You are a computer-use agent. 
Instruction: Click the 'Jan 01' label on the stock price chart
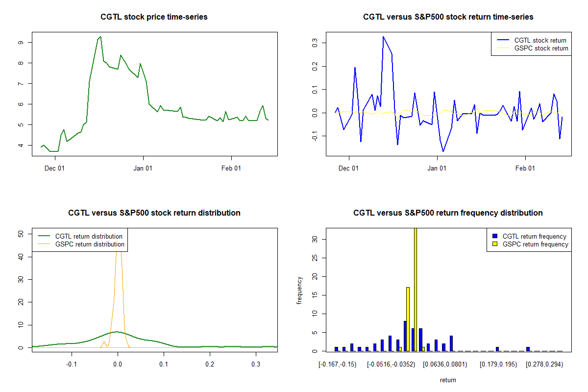[x=143, y=169]
